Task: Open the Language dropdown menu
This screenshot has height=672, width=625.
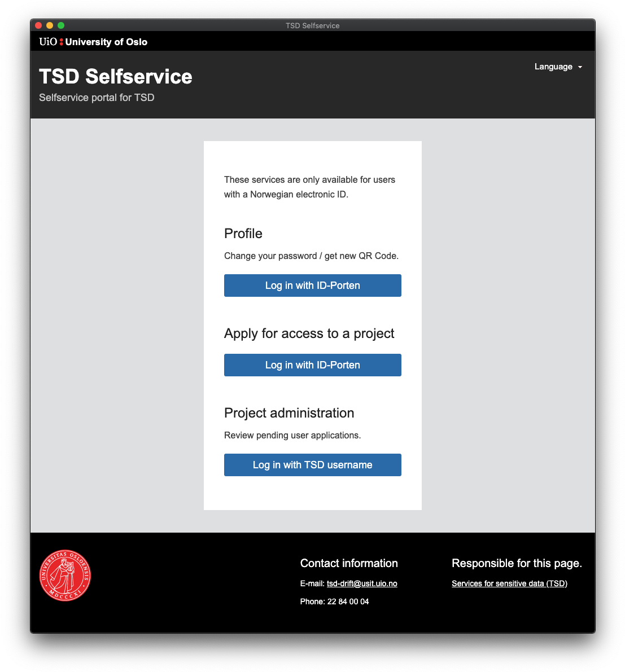Action: [558, 67]
